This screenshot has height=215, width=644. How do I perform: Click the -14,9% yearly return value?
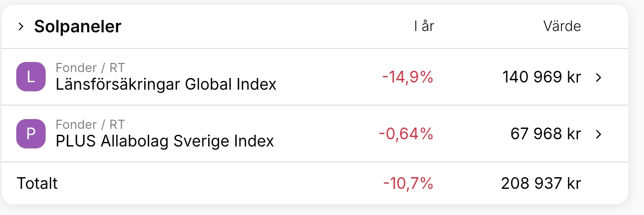click(x=408, y=77)
